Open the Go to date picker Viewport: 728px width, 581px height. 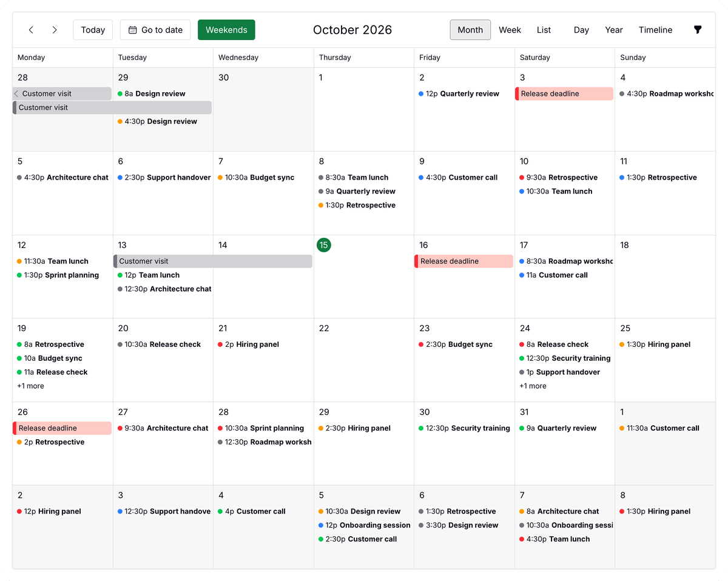[155, 30]
